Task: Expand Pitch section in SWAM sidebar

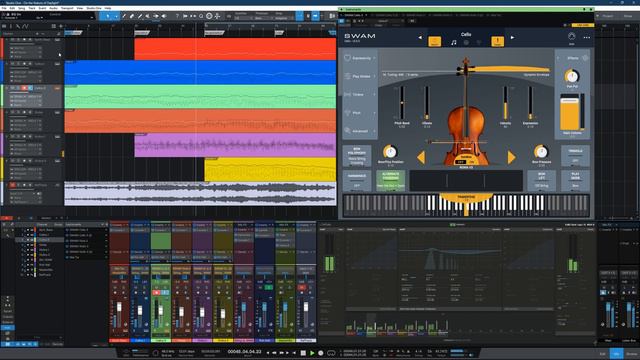Action: (x=360, y=113)
